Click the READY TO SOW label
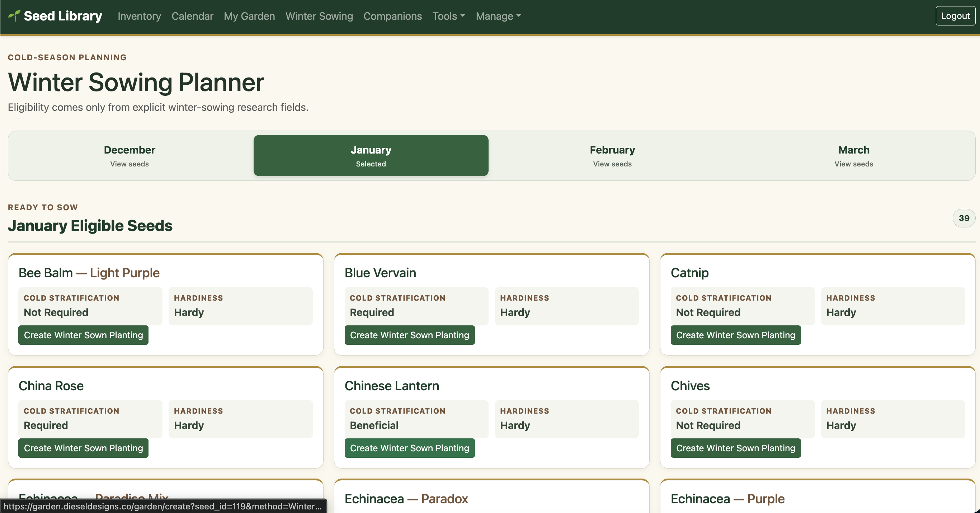Image resolution: width=980 pixels, height=513 pixels. point(43,207)
